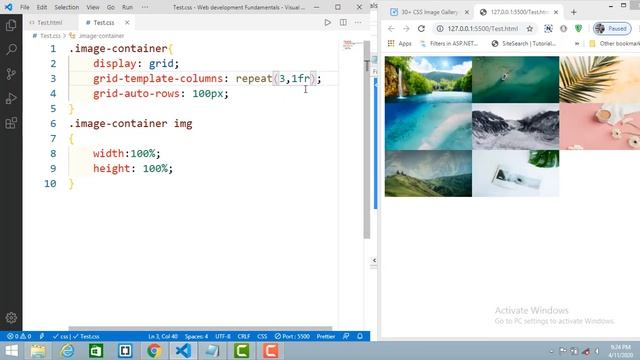Go forward in Chrome
640x360 pixels.
(406, 29)
